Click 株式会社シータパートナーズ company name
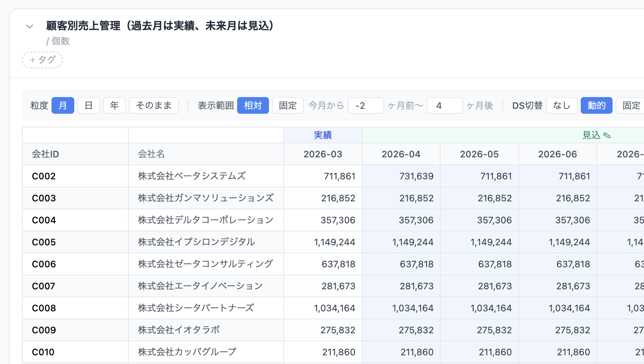Screen dimensions: 644x364 point(196,308)
